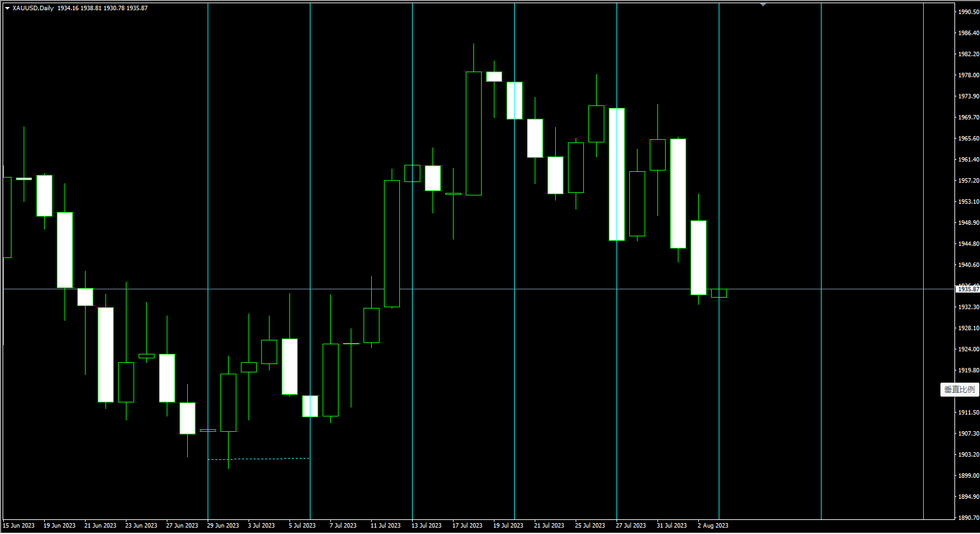Click the 21 Jul 2023 date label
Screen dimensions: 980x534
click(549, 526)
